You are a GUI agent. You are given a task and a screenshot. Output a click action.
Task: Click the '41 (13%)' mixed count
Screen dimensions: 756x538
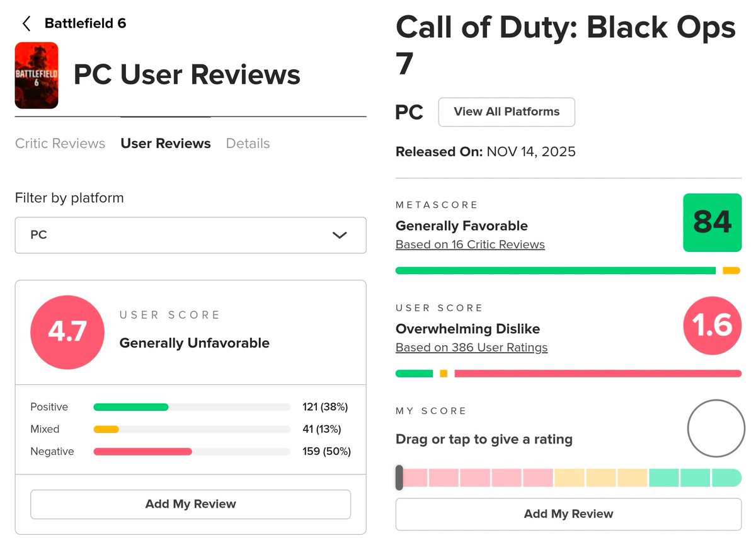(x=322, y=429)
